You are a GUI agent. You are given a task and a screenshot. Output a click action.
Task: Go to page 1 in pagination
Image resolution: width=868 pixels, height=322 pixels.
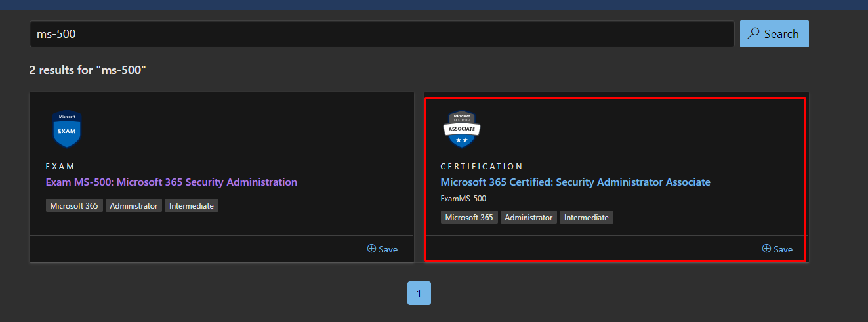[419, 293]
